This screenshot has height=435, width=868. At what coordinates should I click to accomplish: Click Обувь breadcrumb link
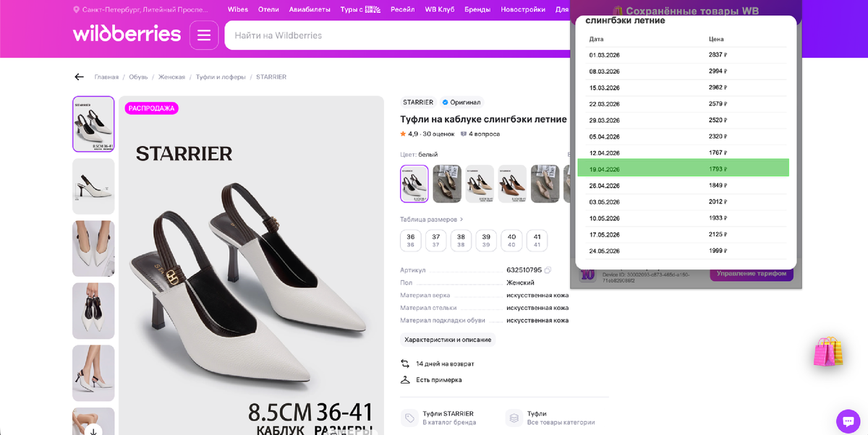point(139,77)
